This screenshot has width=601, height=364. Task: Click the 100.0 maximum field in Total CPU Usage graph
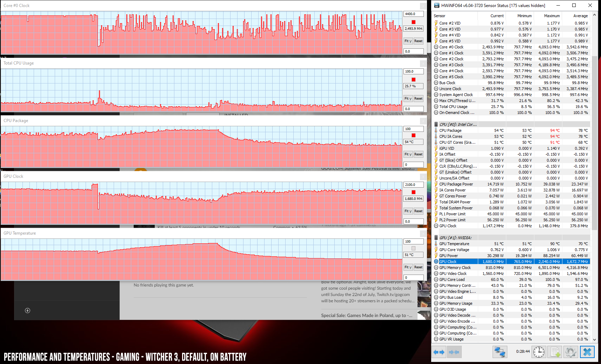click(413, 71)
